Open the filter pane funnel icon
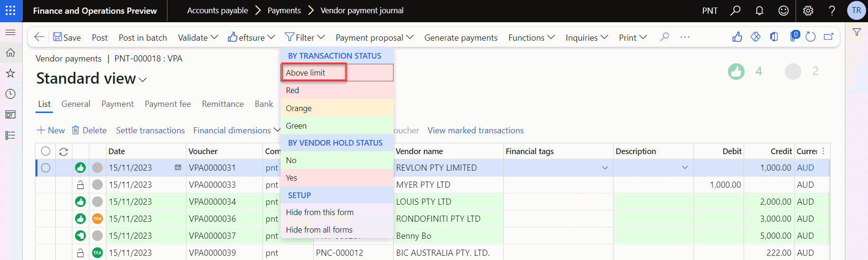868x260 pixels. click(857, 32)
